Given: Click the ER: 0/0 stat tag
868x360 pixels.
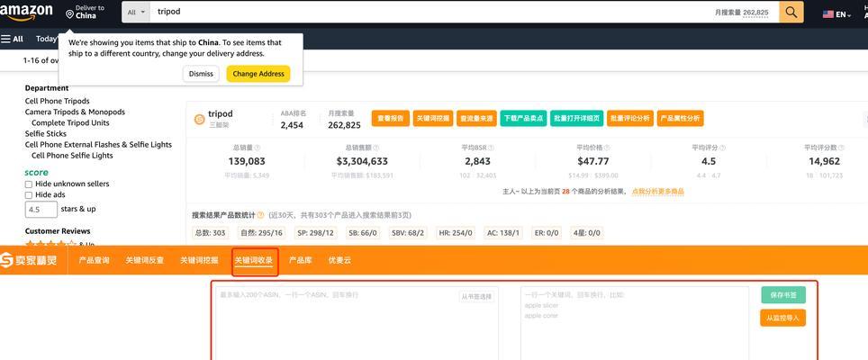Looking at the screenshot, I should click(547, 233).
